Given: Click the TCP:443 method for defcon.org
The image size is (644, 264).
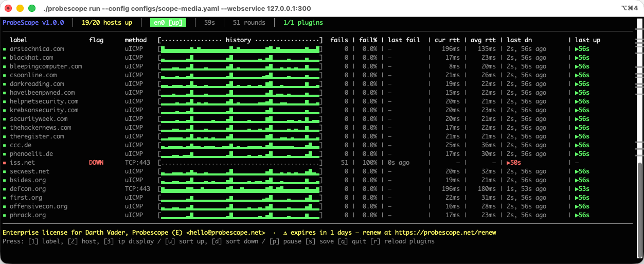Looking at the screenshot, I should [x=137, y=189].
